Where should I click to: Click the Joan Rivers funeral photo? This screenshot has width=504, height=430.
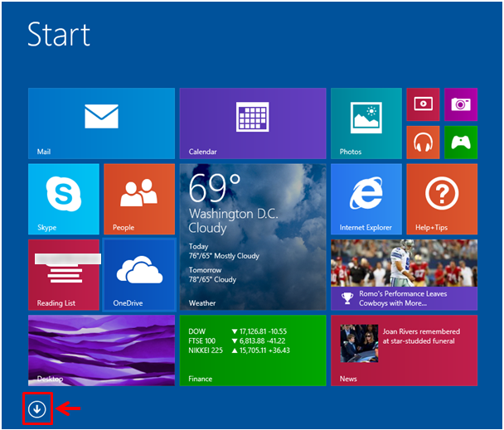tap(359, 343)
